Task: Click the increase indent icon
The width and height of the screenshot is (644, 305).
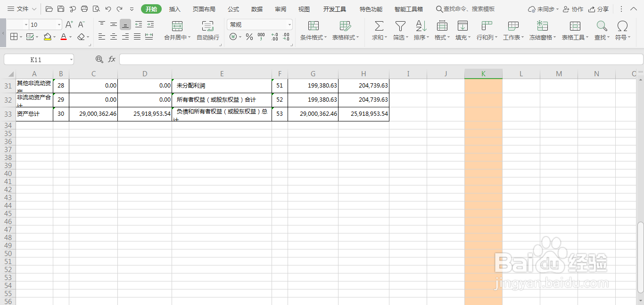Action: [150, 24]
